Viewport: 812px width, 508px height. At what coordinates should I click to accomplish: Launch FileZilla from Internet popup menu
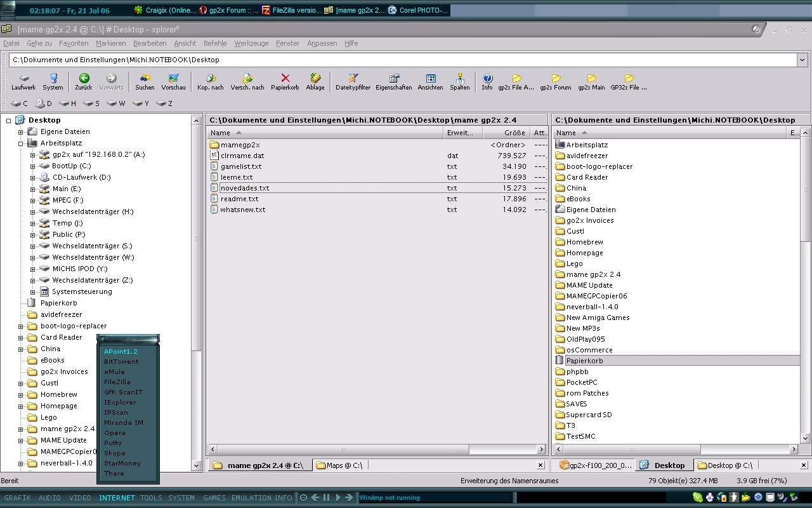coord(117,382)
